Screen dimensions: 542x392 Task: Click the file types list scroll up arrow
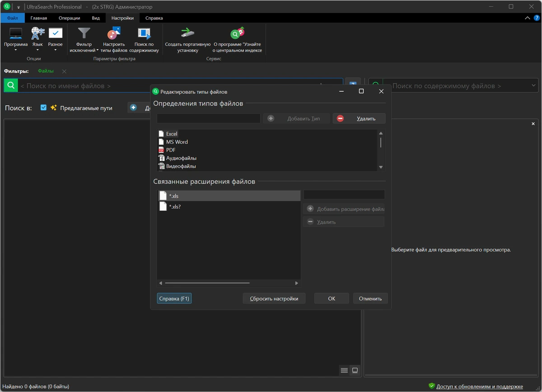(x=381, y=133)
